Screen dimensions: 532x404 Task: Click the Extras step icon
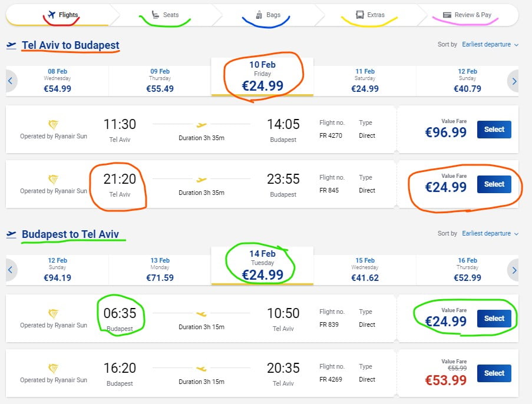pos(360,15)
